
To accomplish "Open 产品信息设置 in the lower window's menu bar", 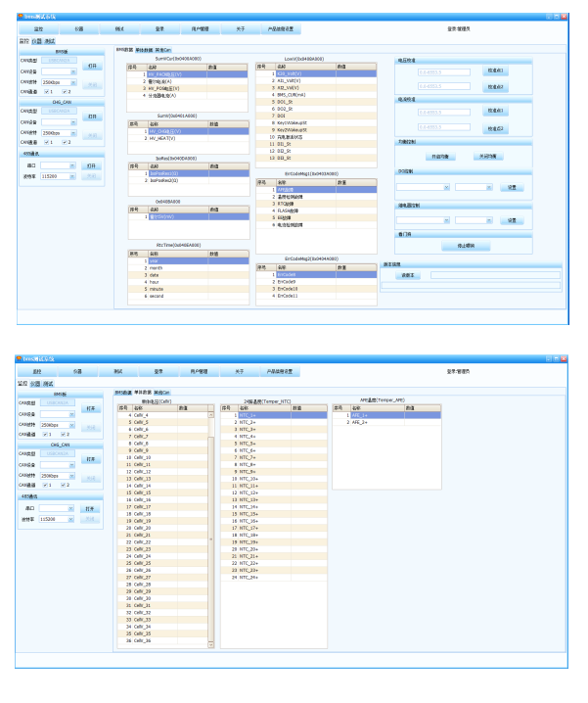I will [x=280, y=372].
